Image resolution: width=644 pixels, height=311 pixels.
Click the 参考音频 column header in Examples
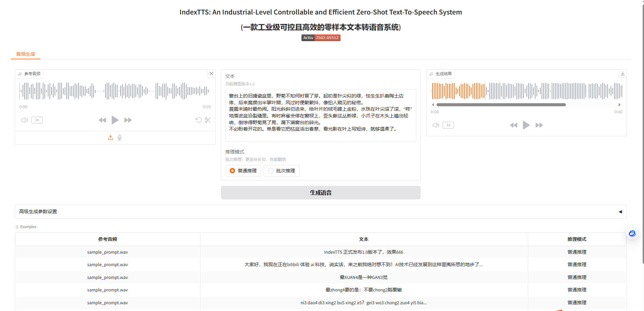point(107,239)
